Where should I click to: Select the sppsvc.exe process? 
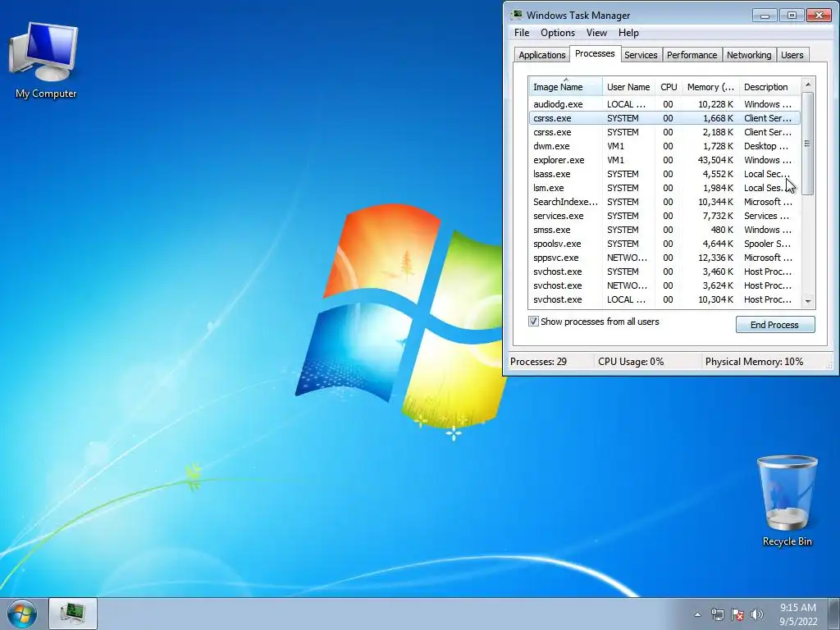click(664, 257)
